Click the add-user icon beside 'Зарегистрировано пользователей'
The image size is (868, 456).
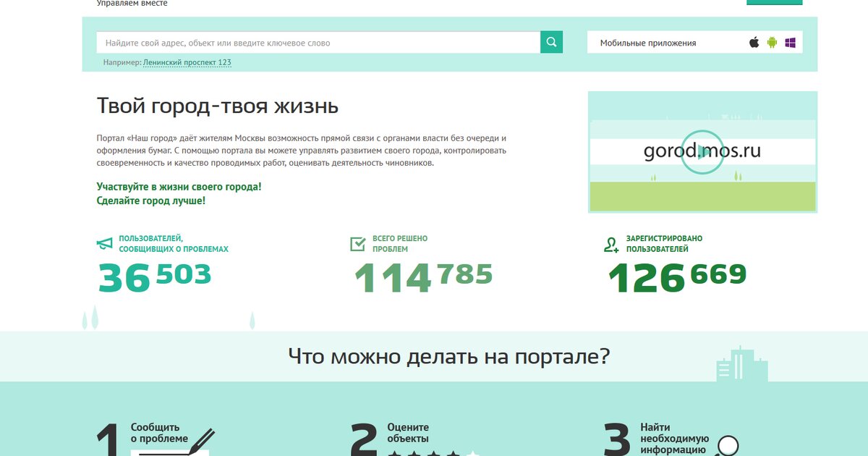611,244
